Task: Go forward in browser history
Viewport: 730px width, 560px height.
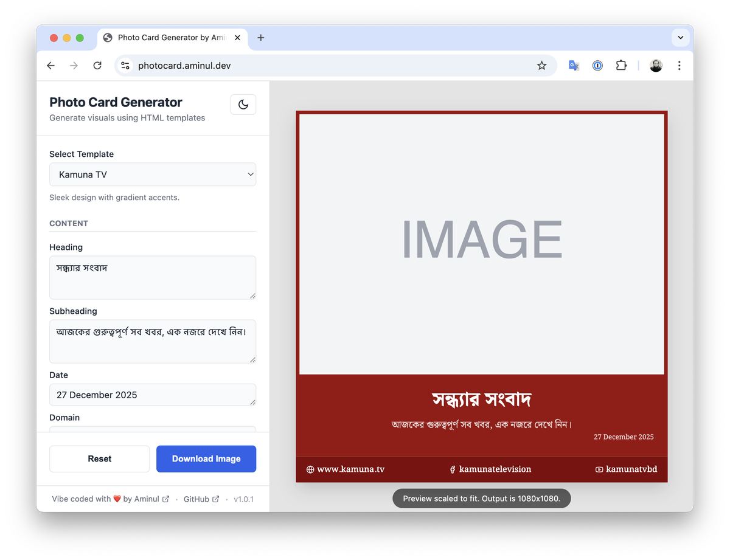Action: pyautogui.click(x=74, y=66)
